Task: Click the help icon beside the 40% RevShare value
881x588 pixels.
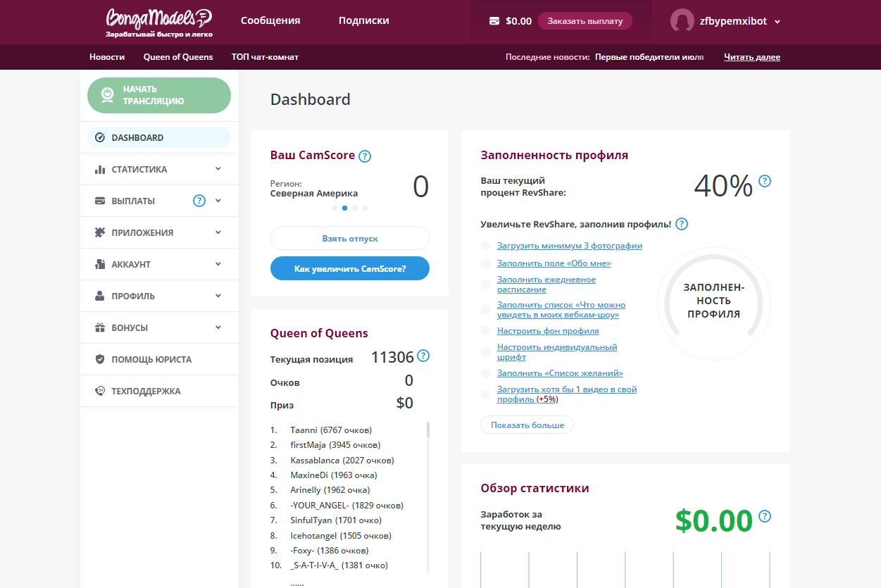Action: (x=765, y=181)
